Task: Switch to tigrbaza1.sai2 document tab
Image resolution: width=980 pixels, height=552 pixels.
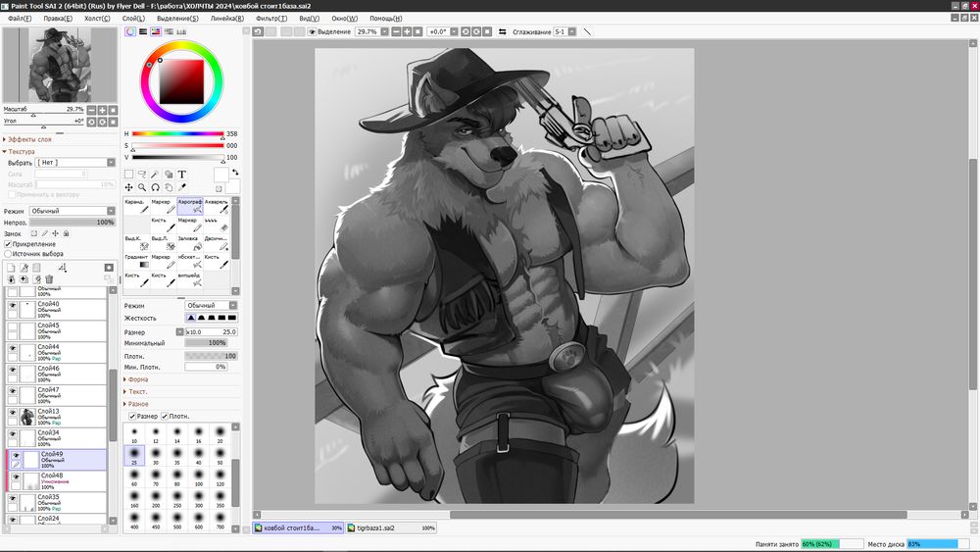Action: coord(391,527)
